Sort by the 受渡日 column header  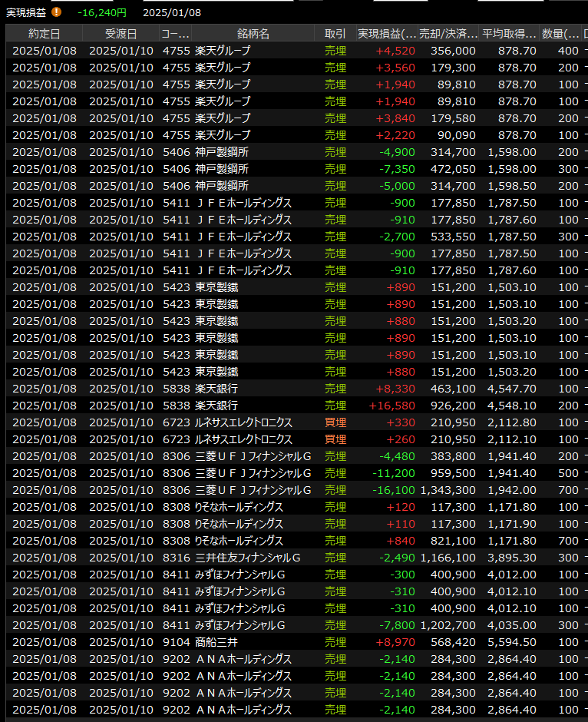[x=121, y=34]
